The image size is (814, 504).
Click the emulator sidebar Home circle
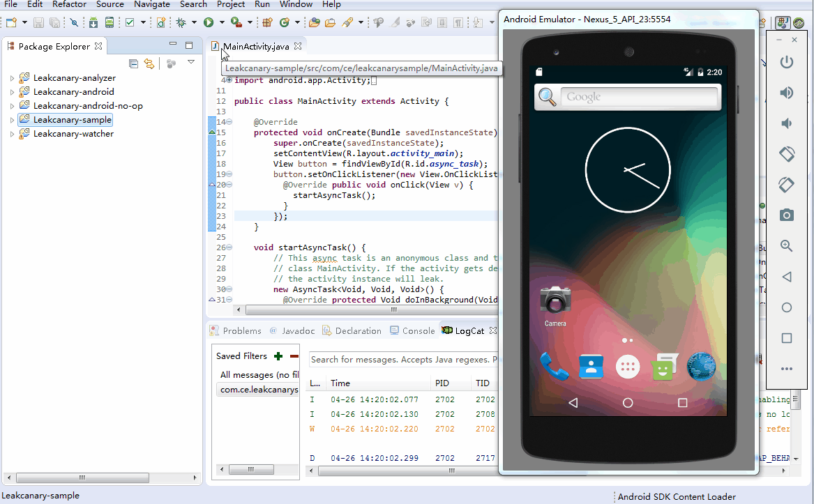coord(787,307)
